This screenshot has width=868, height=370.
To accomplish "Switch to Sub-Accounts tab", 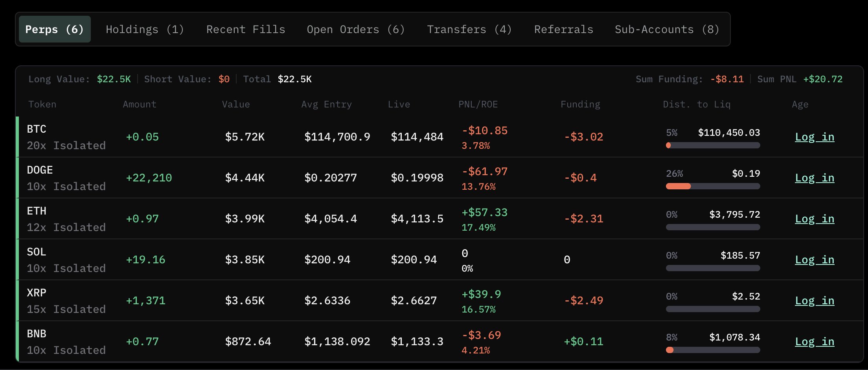I will point(667,30).
